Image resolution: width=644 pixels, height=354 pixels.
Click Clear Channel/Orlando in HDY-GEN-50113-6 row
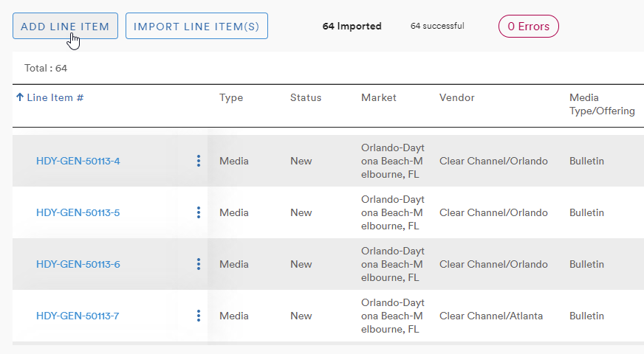(493, 264)
